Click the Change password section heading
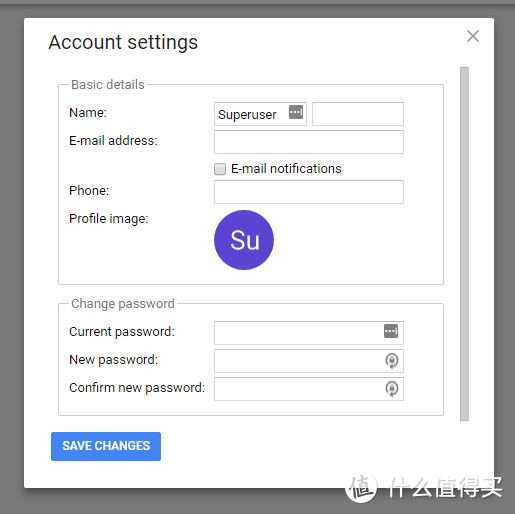The image size is (515, 514). pos(123,304)
